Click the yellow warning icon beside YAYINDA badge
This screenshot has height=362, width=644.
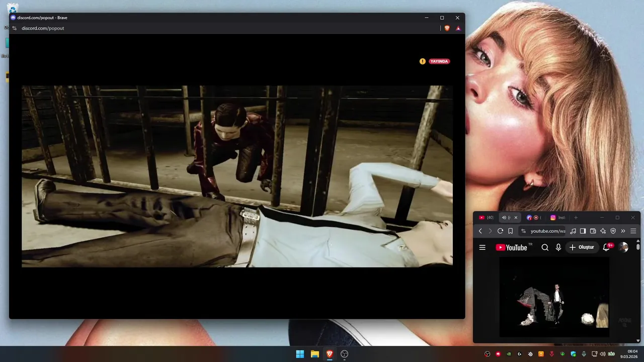point(423,61)
